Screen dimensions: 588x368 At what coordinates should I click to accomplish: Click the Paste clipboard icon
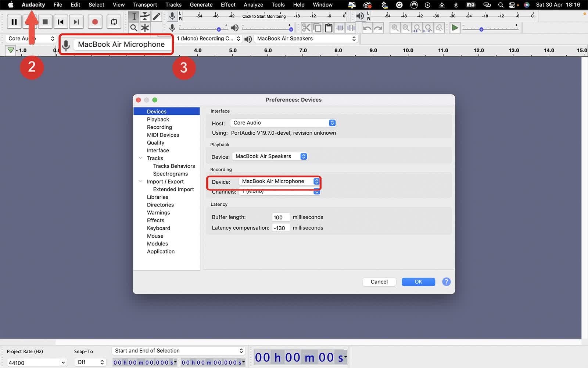pos(329,28)
